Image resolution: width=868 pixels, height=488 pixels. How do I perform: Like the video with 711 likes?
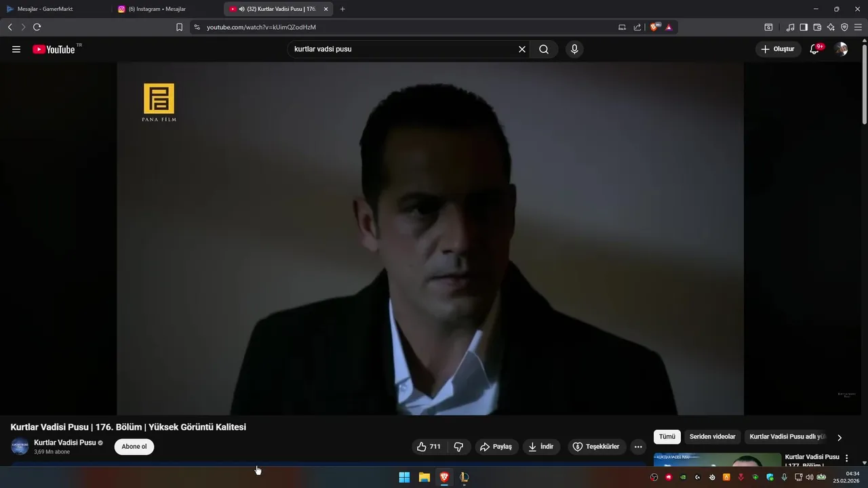pyautogui.click(x=429, y=447)
